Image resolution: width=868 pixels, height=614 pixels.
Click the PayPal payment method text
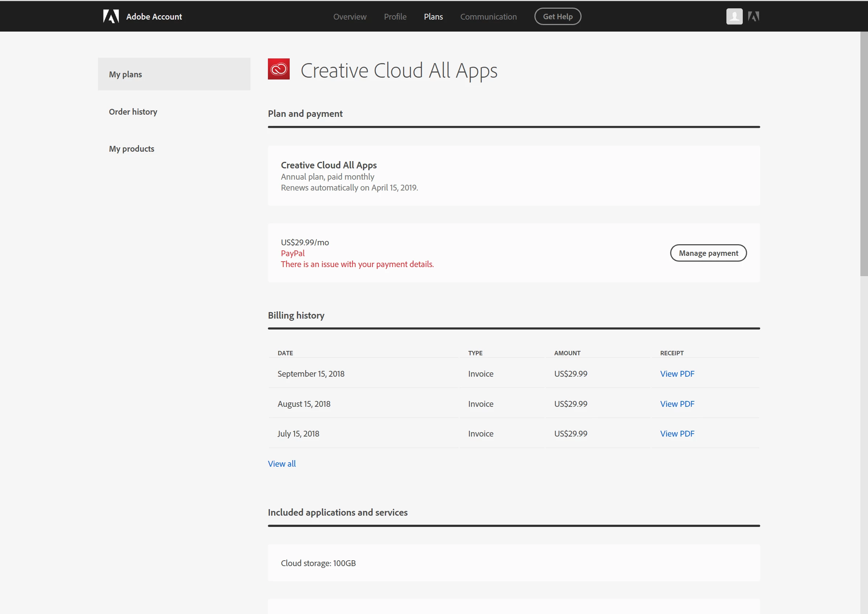[292, 253]
